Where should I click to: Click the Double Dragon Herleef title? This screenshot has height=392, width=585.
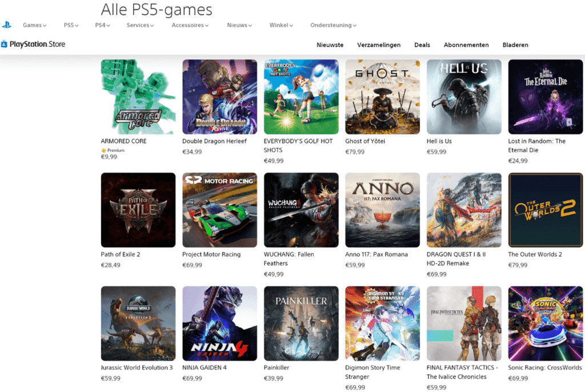[215, 142]
